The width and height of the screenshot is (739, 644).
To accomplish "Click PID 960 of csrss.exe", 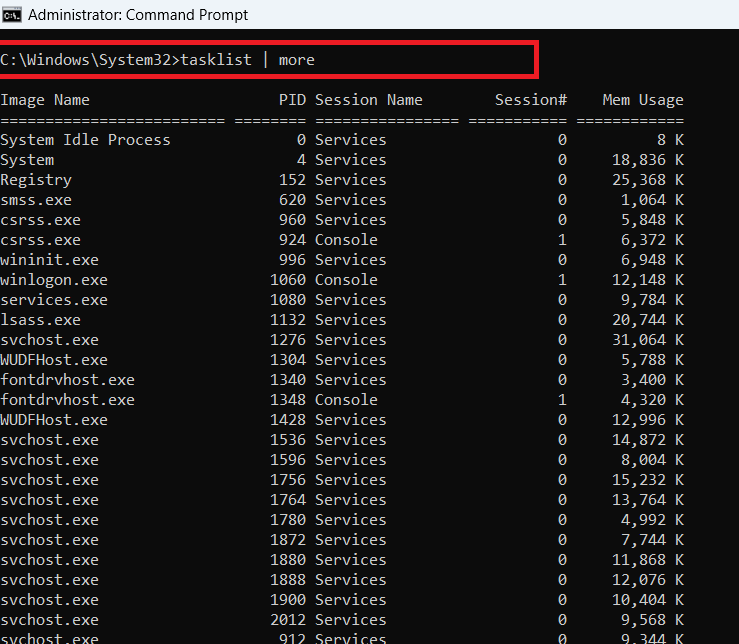I will pos(292,220).
